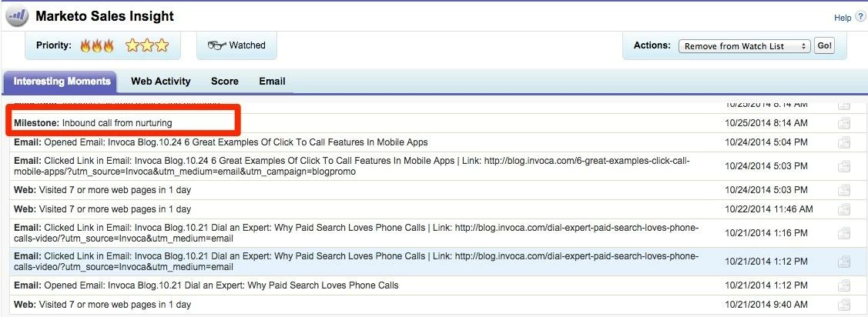
Task: Click the 10/21/2014 9:40 AM timestamp
Action: (766, 304)
